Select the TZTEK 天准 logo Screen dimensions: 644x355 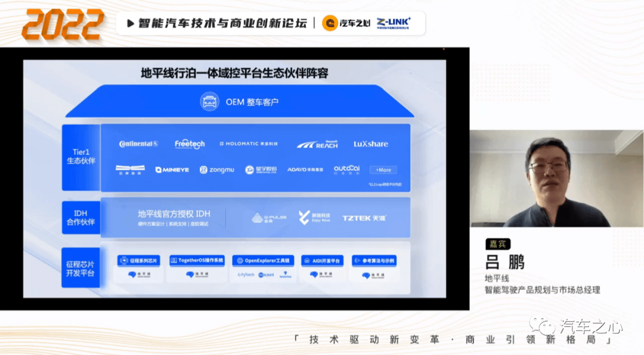[x=364, y=218]
